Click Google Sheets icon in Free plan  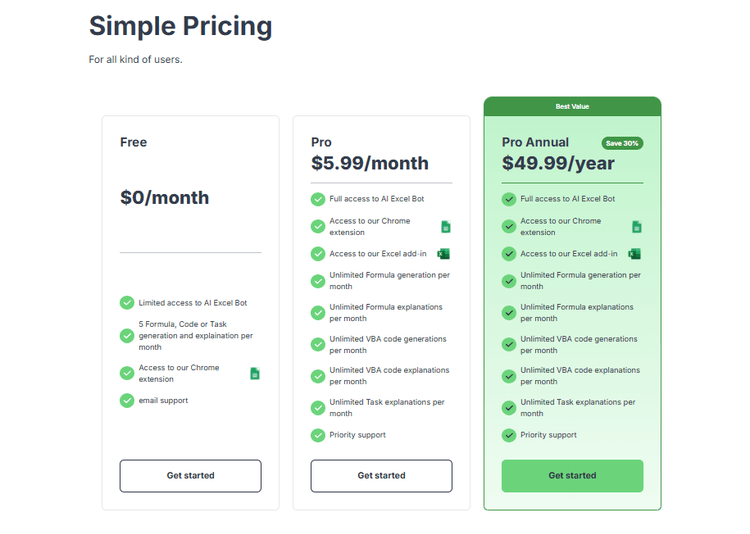pos(255,373)
